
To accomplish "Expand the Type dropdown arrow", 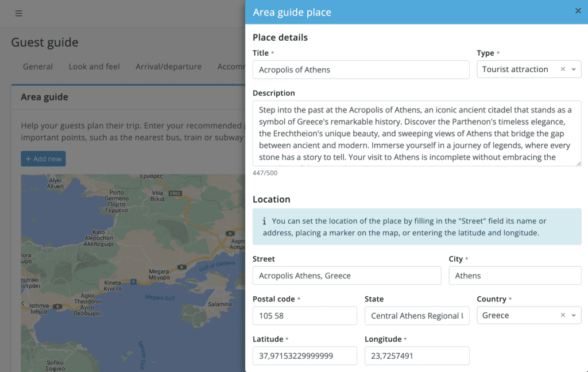I will 574,69.
